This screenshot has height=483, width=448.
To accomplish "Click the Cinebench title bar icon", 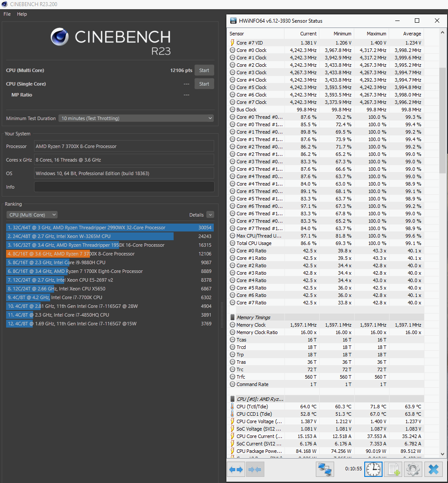I will [5, 4].
